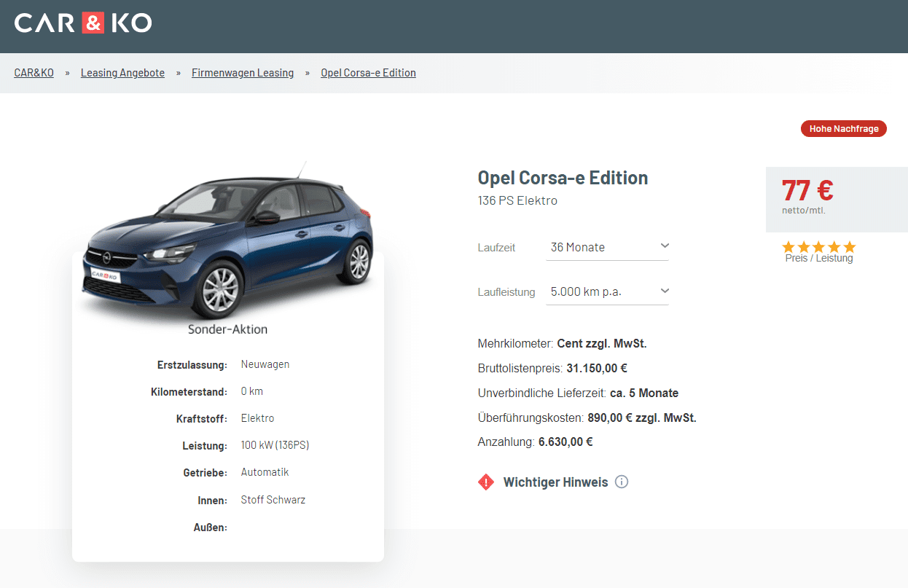The height and width of the screenshot is (588, 908).
Task: Click the Wichtiger Hinweis text
Action: click(555, 482)
